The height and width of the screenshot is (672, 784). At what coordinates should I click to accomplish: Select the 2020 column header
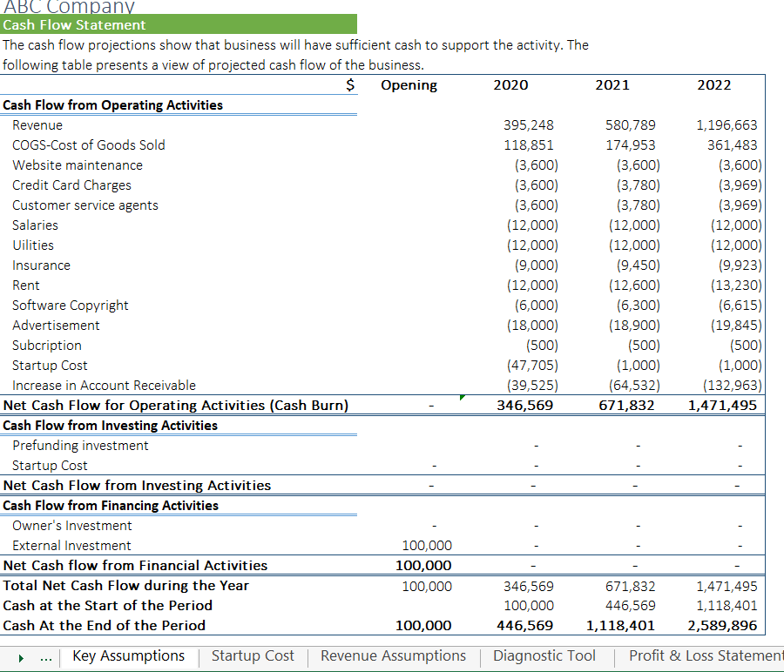point(510,85)
